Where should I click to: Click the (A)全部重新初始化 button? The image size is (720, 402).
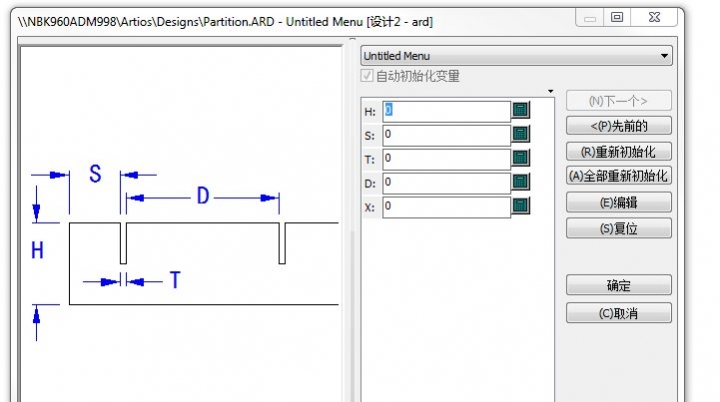618,175
